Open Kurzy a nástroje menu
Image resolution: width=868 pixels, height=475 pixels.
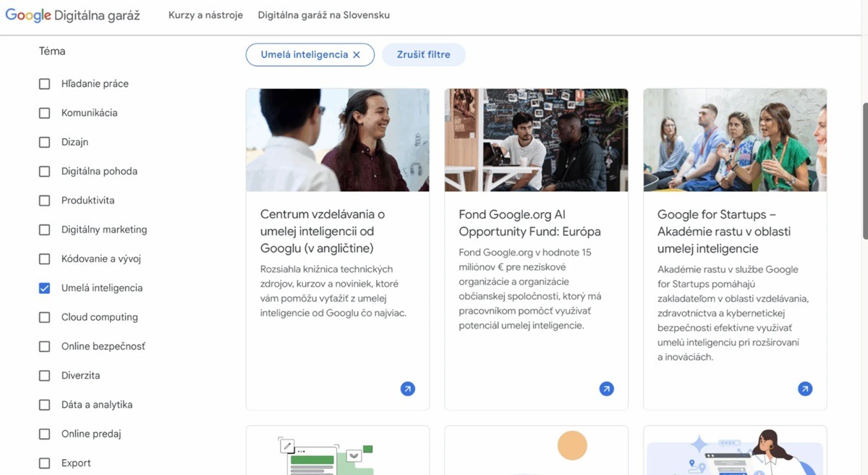(205, 15)
